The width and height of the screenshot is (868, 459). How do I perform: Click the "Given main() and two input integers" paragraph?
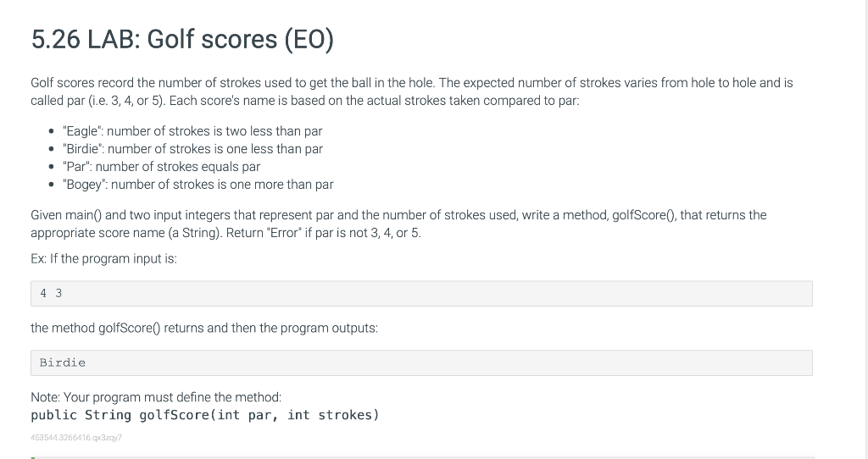click(x=398, y=215)
